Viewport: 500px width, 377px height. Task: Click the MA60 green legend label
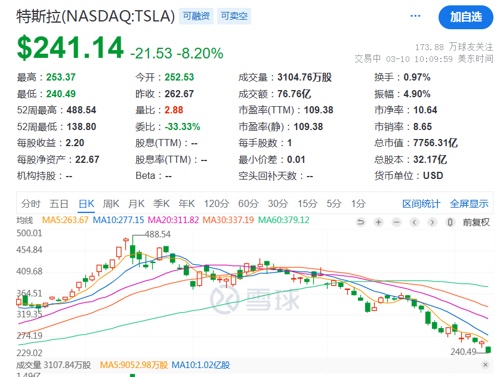pyautogui.click(x=284, y=220)
